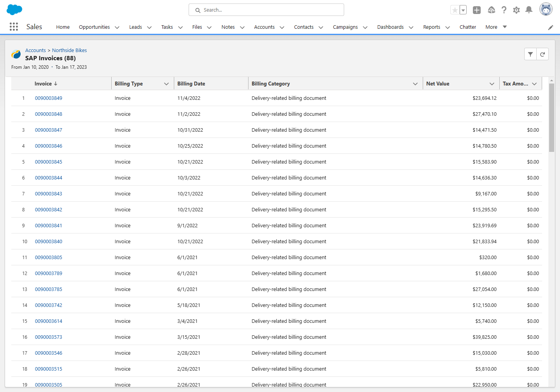Expand the Opportunities tab chevron
560x392 pixels.
tap(117, 27)
